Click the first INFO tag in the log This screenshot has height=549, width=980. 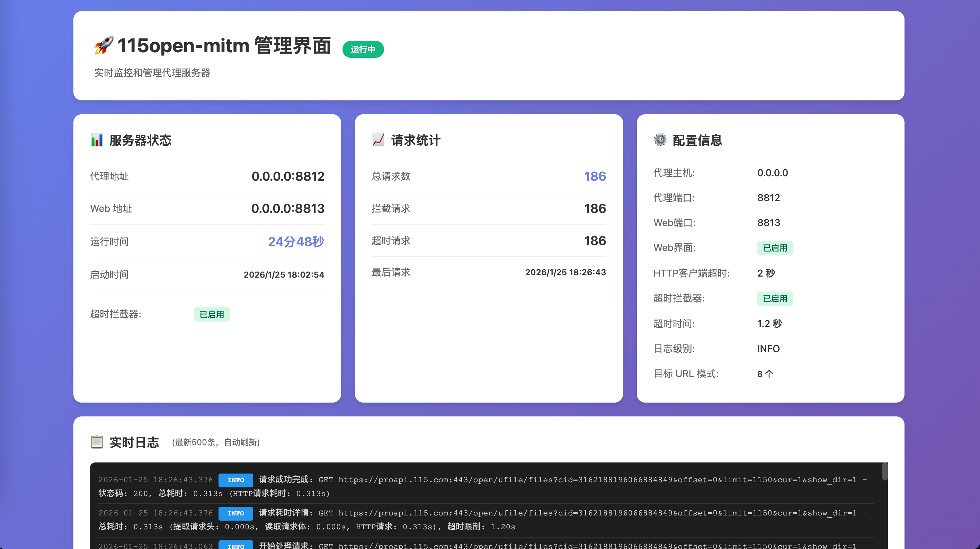[x=235, y=480]
